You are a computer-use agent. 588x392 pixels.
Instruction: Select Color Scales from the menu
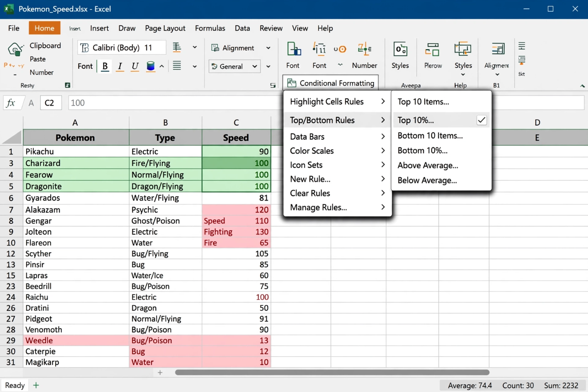click(337, 151)
